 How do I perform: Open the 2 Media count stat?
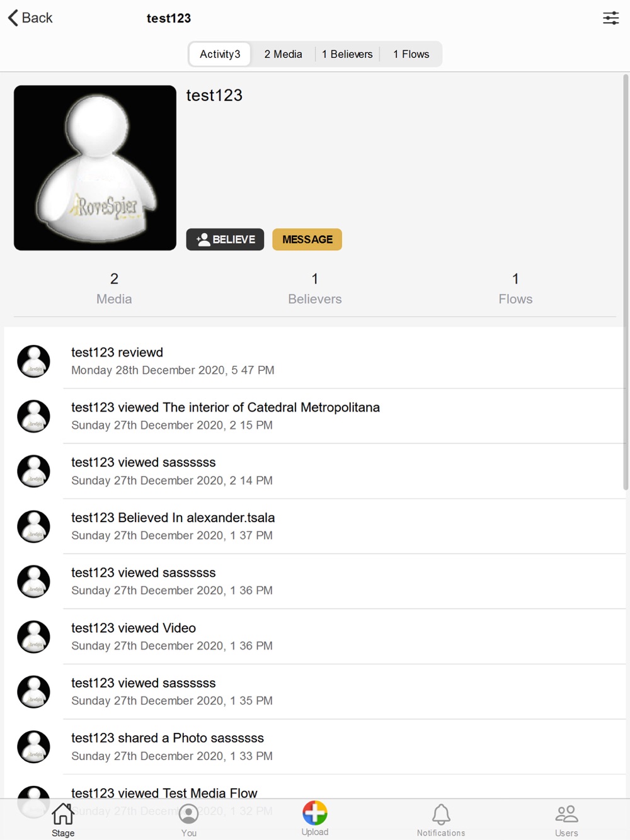pyautogui.click(x=114, y=288)
